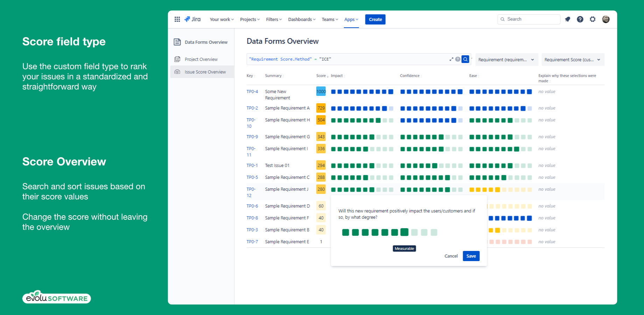Click the Search field in the header
Image resolution: width=644 pixels, height=315 pixels.
(x=529, y=19)
